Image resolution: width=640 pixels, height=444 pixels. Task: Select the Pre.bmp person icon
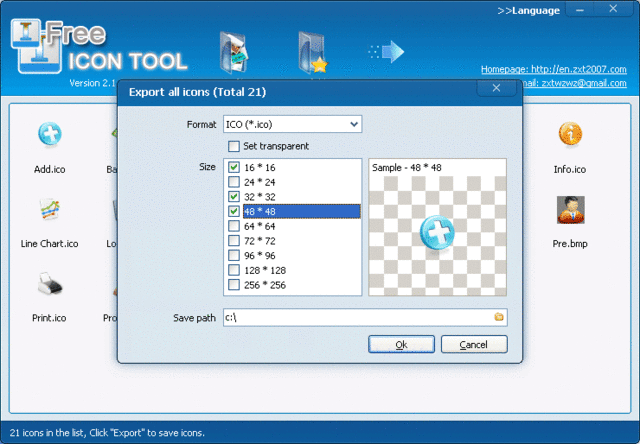click(x=571, y=210)
